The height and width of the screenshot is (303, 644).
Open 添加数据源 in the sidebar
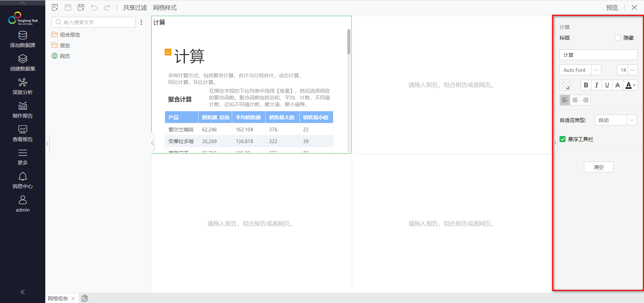(22, 39)
